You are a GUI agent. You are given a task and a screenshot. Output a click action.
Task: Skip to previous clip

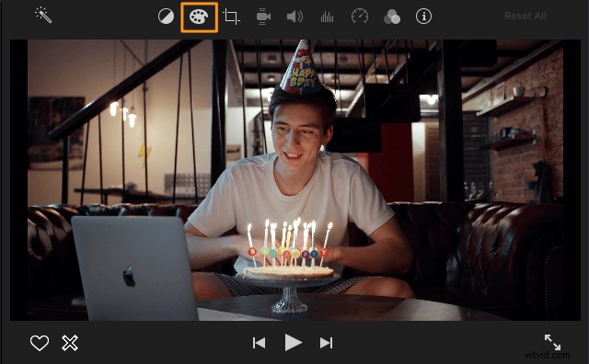pos(259,343)
